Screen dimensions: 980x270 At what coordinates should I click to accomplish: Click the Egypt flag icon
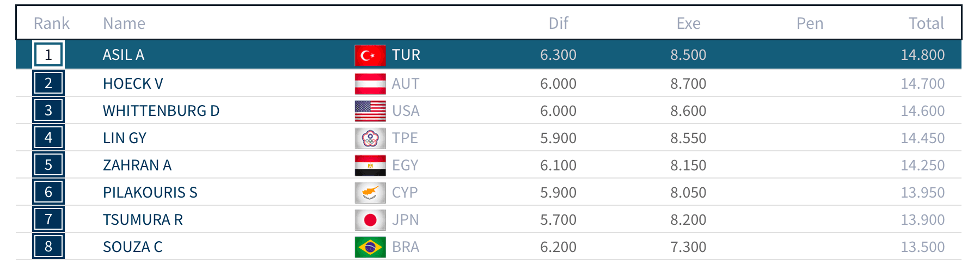click(x=370, y=165)
